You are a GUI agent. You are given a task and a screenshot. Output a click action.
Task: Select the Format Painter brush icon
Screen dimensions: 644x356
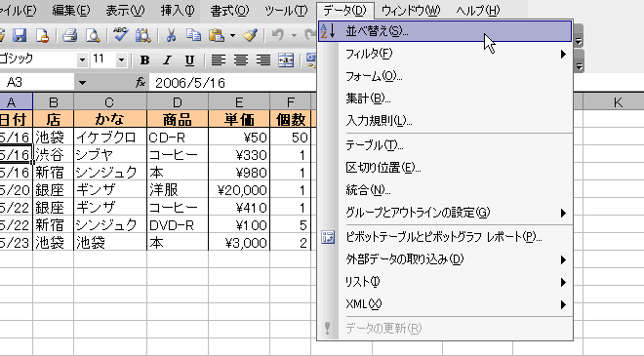click(250, 35)
